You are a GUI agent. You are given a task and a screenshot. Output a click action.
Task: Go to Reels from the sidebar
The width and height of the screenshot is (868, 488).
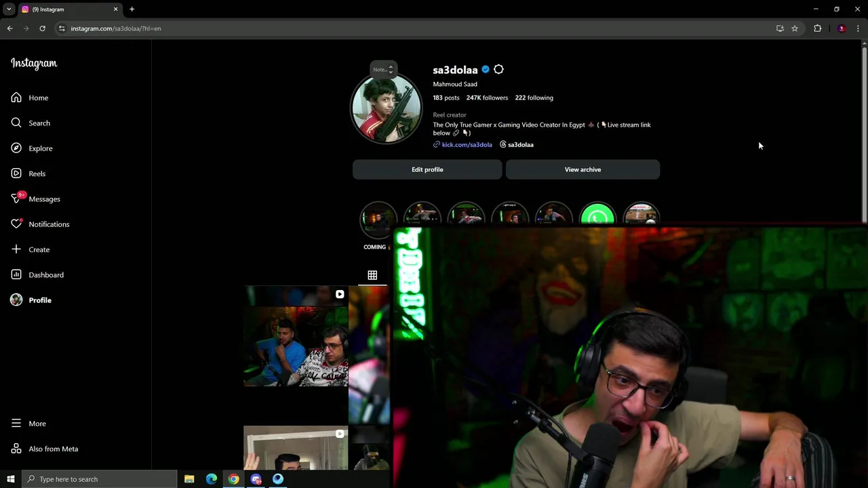pyautogui.click(x=28, y=174)
